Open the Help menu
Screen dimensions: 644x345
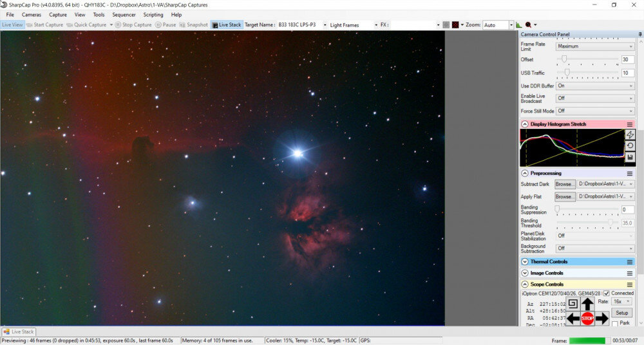(176, 14)
